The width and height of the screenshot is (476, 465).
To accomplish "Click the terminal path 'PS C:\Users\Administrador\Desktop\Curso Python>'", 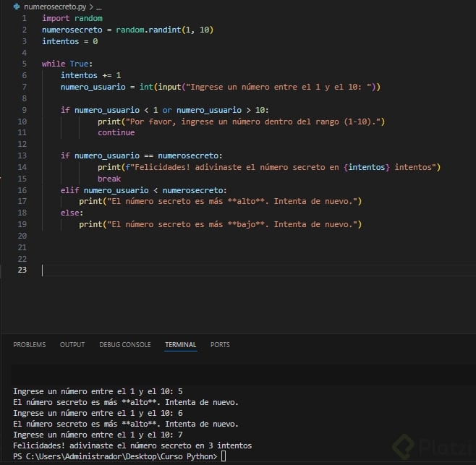I will coord(115,456).
